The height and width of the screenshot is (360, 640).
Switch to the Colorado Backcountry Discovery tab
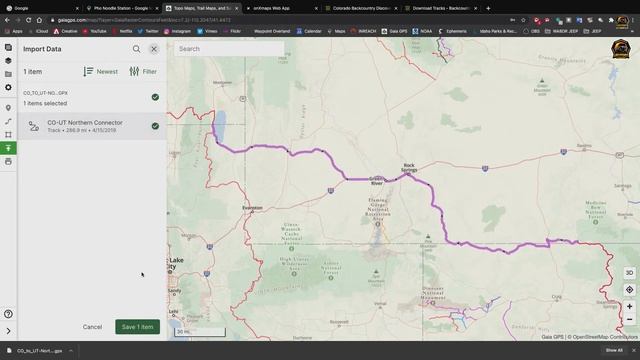(x=361, y=8)
